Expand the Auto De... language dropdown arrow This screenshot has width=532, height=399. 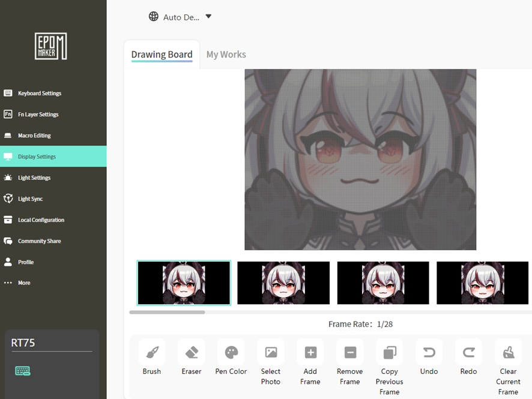click(x=208, y=16)
